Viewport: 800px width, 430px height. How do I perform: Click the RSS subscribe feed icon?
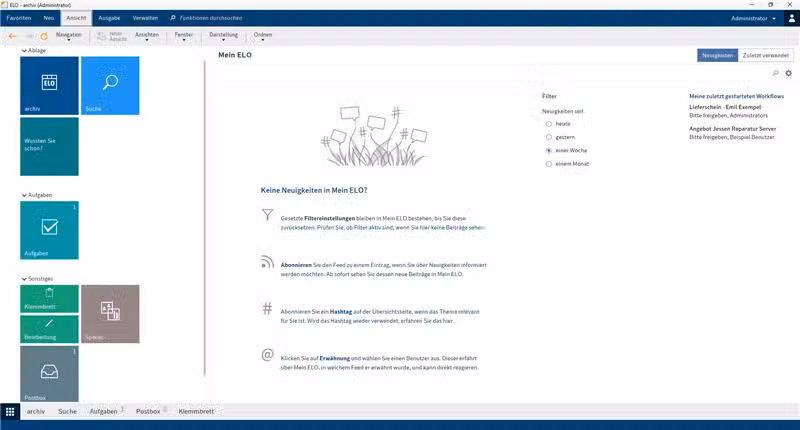point(267,262)
